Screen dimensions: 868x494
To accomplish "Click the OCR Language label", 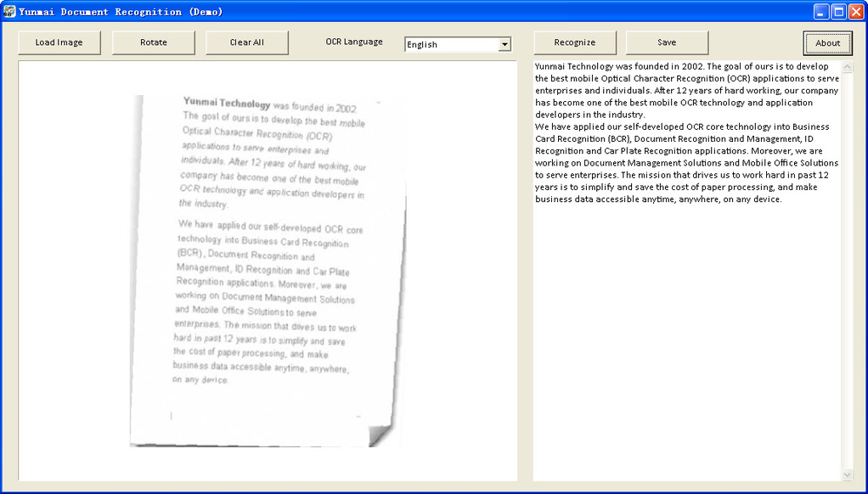I will tap(354, 42).
